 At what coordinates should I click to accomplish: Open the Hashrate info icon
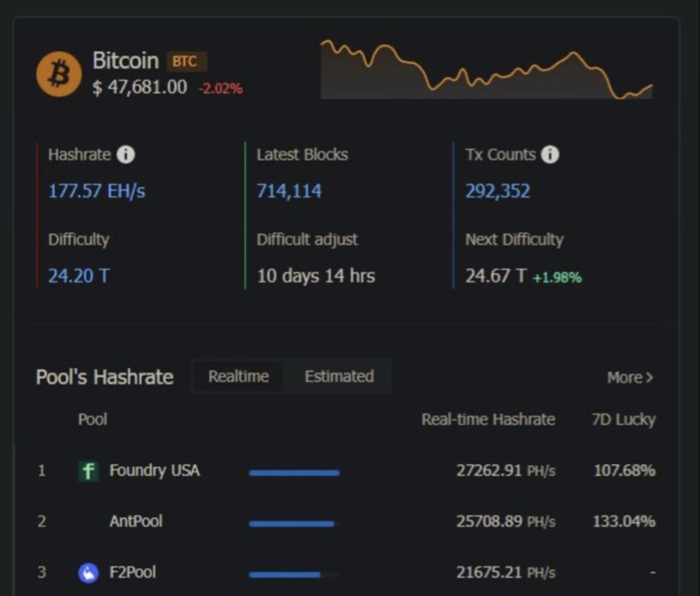click(126, 155)
